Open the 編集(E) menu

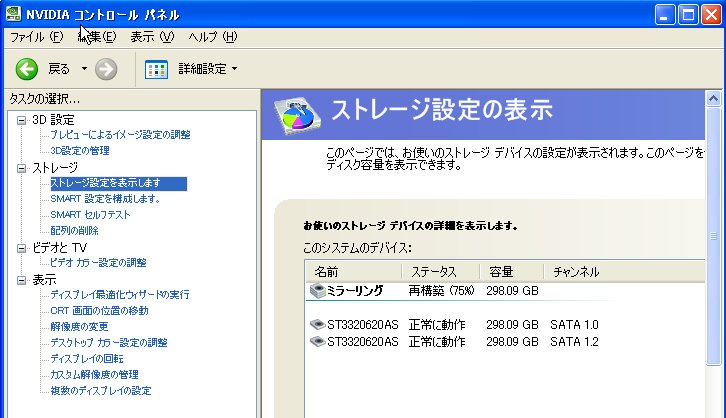97,37
